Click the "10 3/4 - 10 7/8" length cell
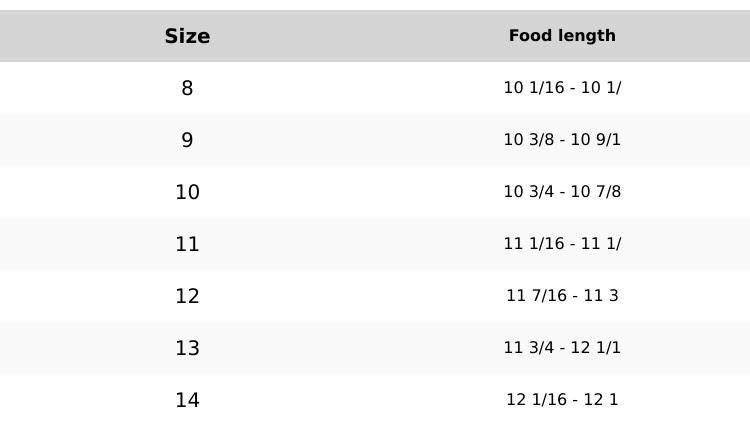This screenshot has width=750, height=426. pyautogui.click(x=562, y=192)
